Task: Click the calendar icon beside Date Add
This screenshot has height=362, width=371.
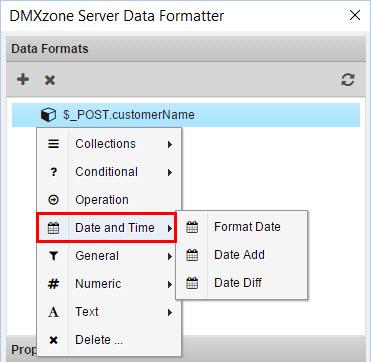Action: point(192,255)
